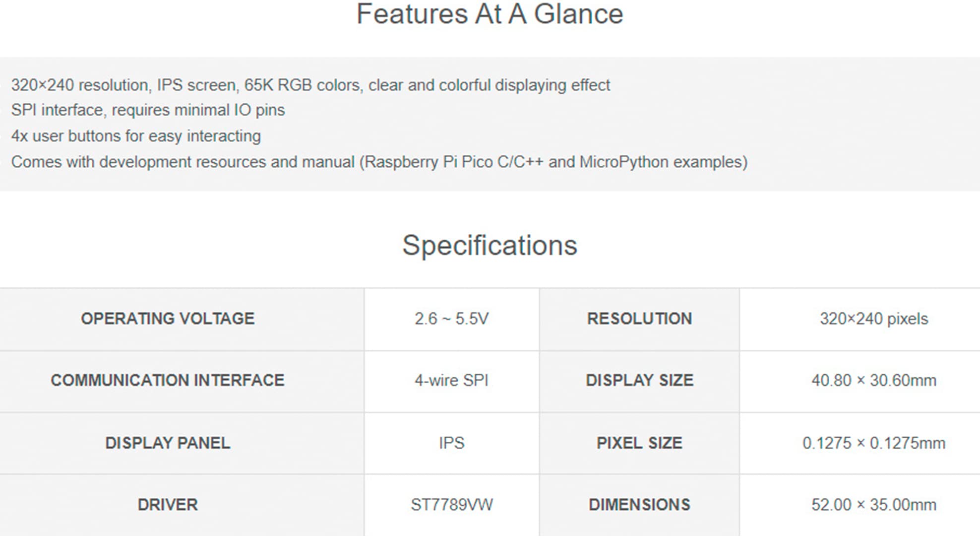
Task: Click the development resources and manual line
Action: [x=379, y=162]
